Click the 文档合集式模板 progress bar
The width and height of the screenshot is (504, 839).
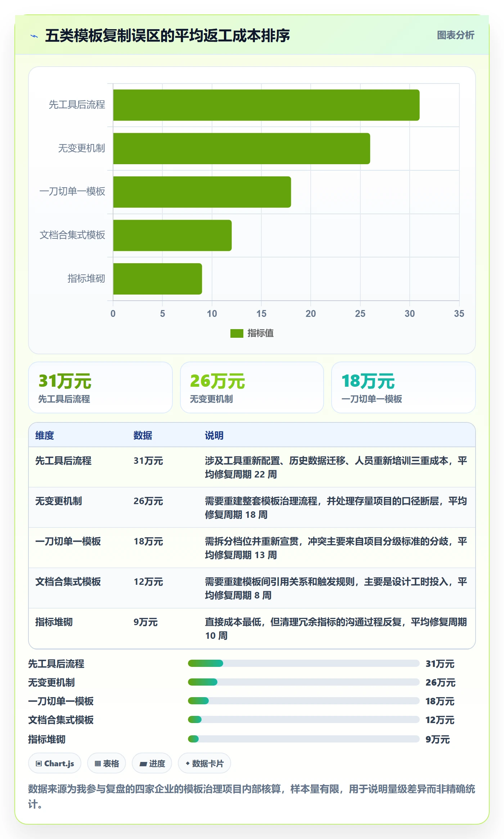tap(303, 719)
